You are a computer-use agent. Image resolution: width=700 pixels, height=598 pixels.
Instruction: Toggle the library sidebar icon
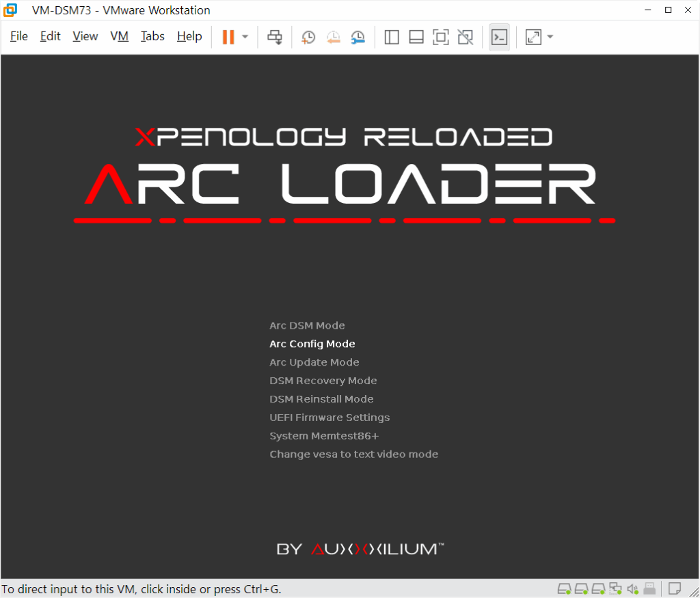pyautogui.click(x=392, y=37)
